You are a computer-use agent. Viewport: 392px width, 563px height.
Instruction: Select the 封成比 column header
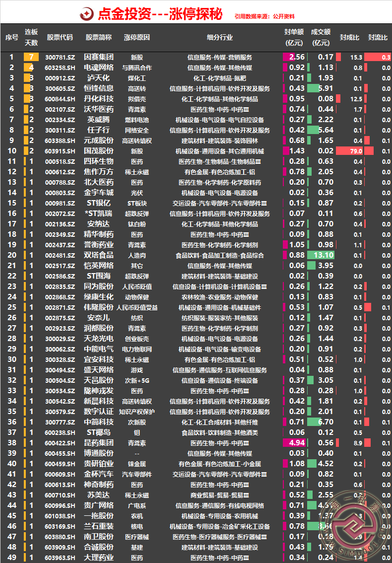(346, 37)
